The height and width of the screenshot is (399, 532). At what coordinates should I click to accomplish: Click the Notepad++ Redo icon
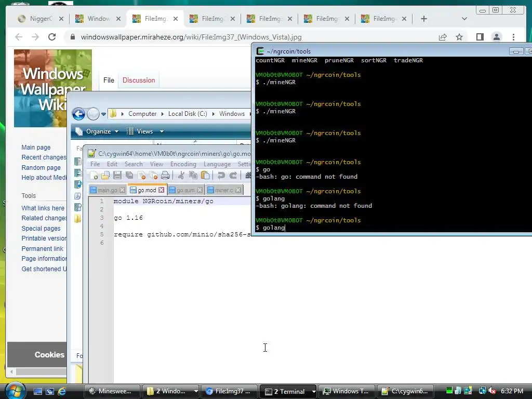[x=233, y=176]
